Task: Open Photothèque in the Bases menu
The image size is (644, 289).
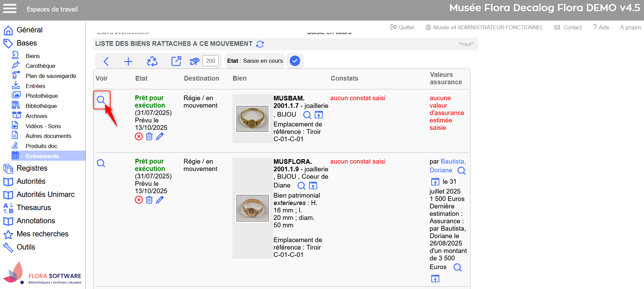Action: tap(42, 96)
